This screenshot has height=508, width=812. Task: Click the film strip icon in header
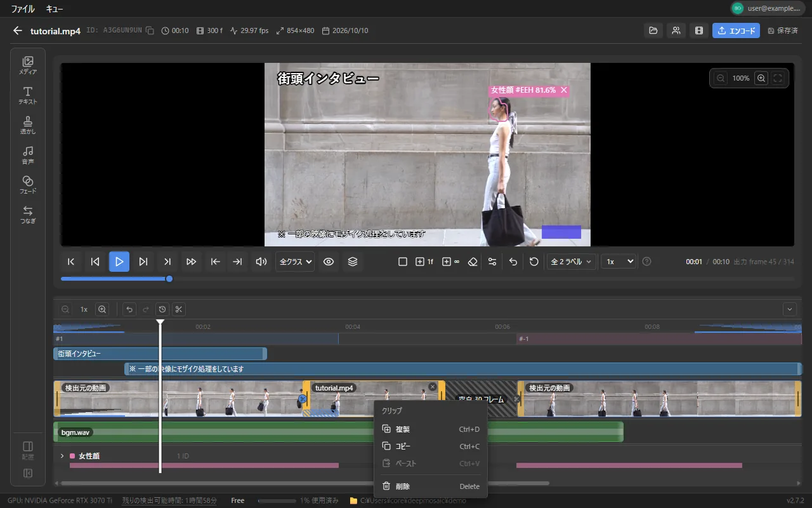[699, 30]
